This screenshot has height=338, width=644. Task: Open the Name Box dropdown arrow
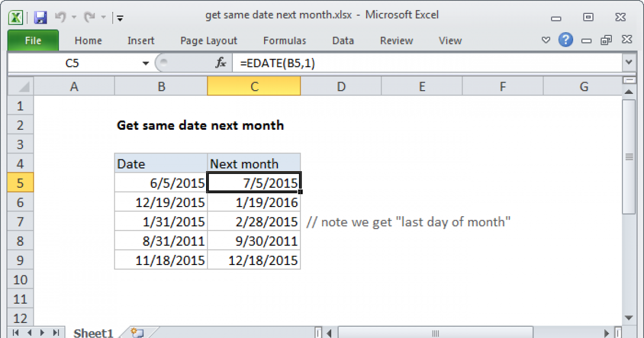pos(145,63)
